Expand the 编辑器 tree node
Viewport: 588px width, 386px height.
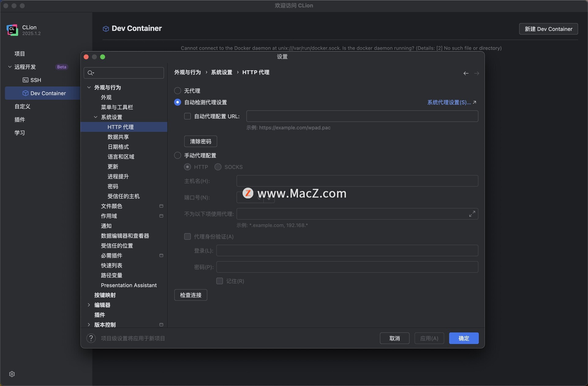[x=89, y=305]
